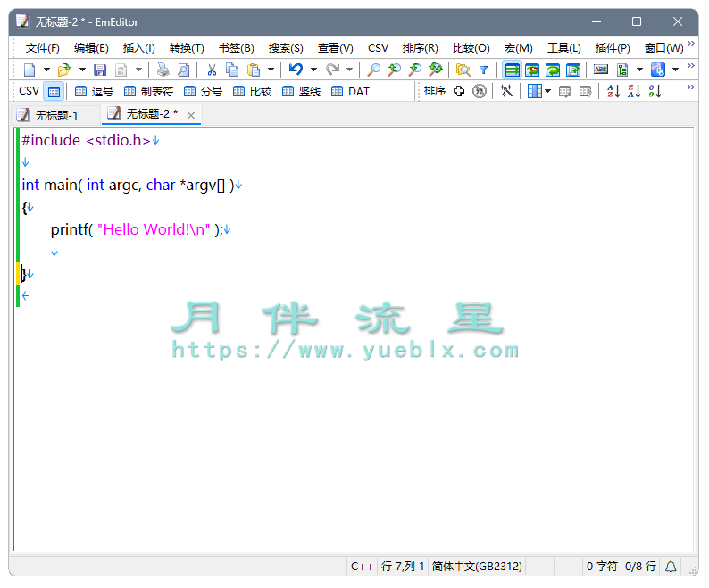Viewport: 709px width, 588px height.
Task: Toggle Wrap by Window mode
Action: [x=553, y=70]
